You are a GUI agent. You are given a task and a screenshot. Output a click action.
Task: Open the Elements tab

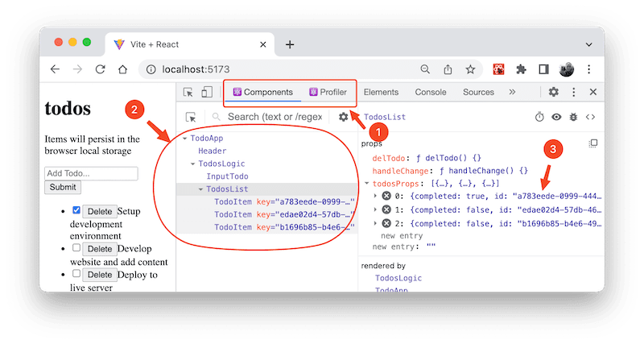tap(381, 92)
